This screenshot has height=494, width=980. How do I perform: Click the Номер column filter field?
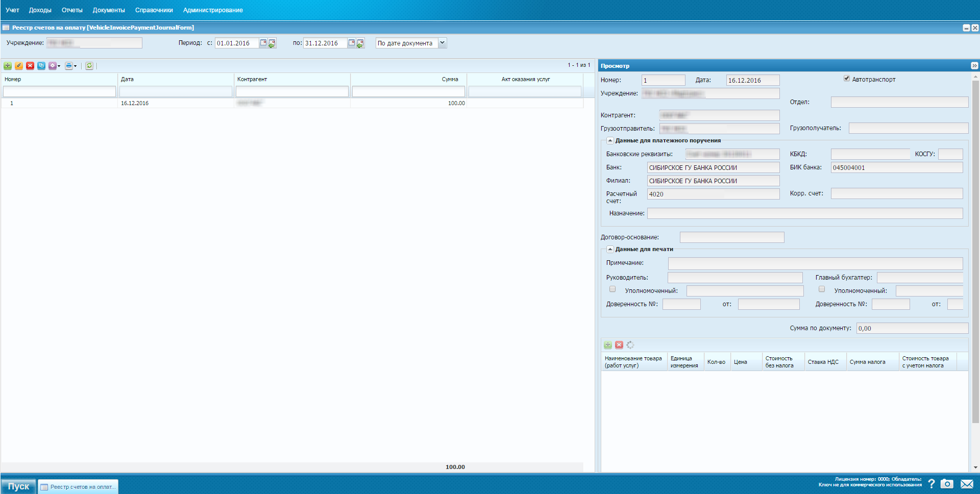59,91
